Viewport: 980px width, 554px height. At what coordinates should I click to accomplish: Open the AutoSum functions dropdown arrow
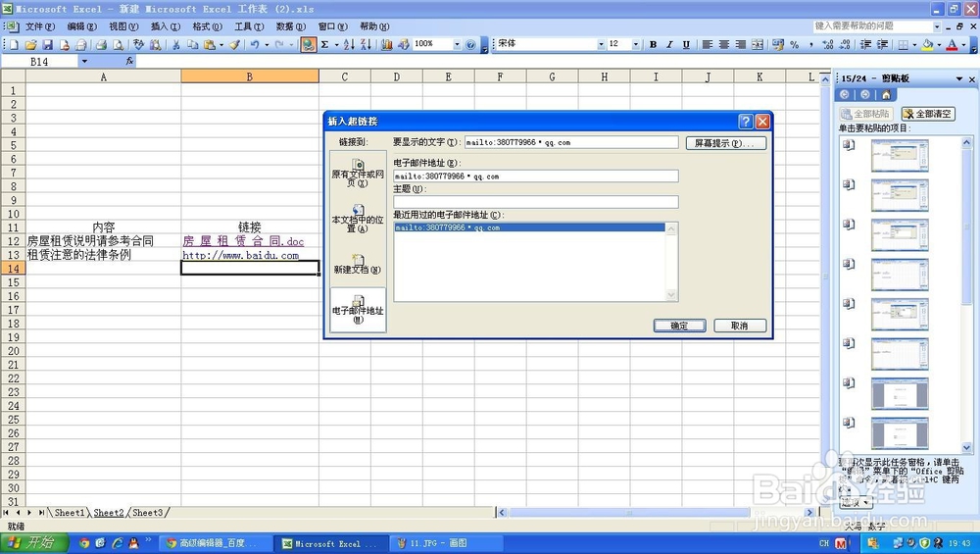tap(336, 44)
